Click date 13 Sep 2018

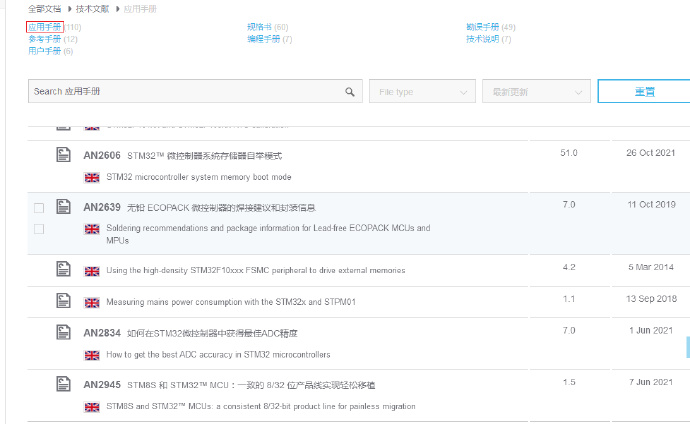tap(651, 299)
